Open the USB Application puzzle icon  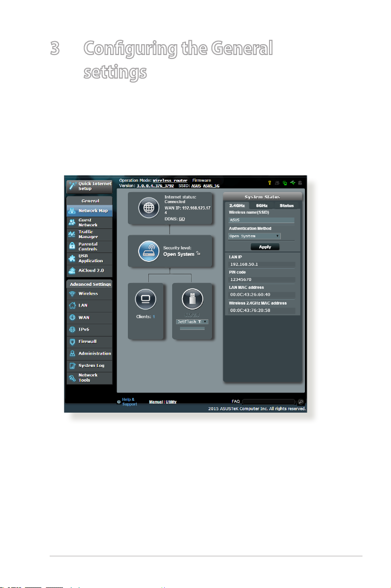(72, 258)
